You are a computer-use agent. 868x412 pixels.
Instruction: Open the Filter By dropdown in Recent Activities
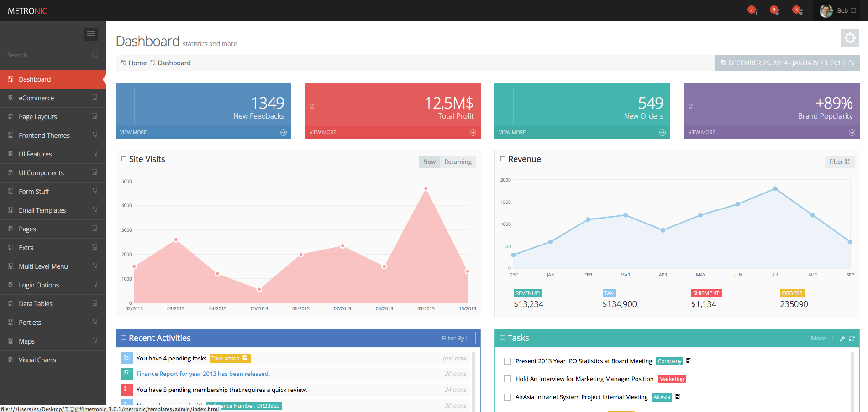coord(456,338)
